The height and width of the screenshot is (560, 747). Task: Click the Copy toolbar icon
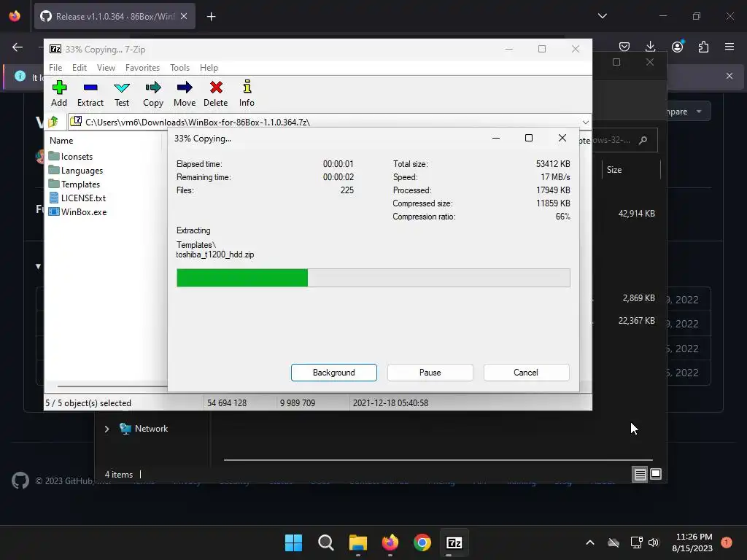pyautogui.click(x=153, y=93)
